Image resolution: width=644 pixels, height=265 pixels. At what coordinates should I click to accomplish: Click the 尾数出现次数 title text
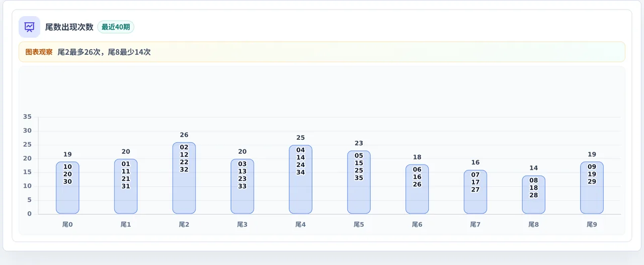coord(69,27)
